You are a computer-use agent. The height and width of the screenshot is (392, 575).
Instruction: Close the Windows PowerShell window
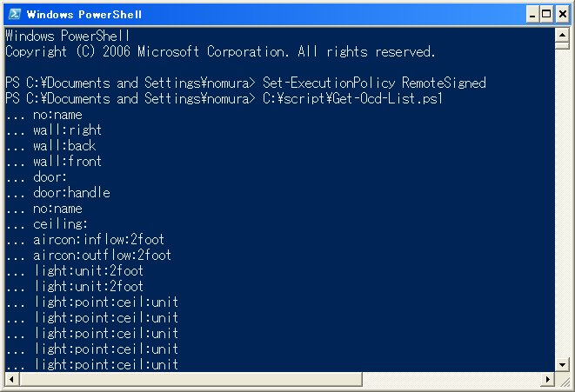pos(561,14)
